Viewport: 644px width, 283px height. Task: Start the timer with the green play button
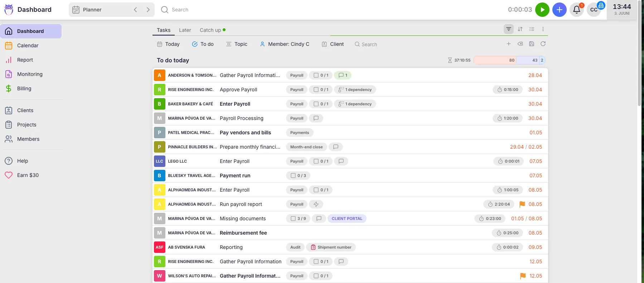pos(542,10)
